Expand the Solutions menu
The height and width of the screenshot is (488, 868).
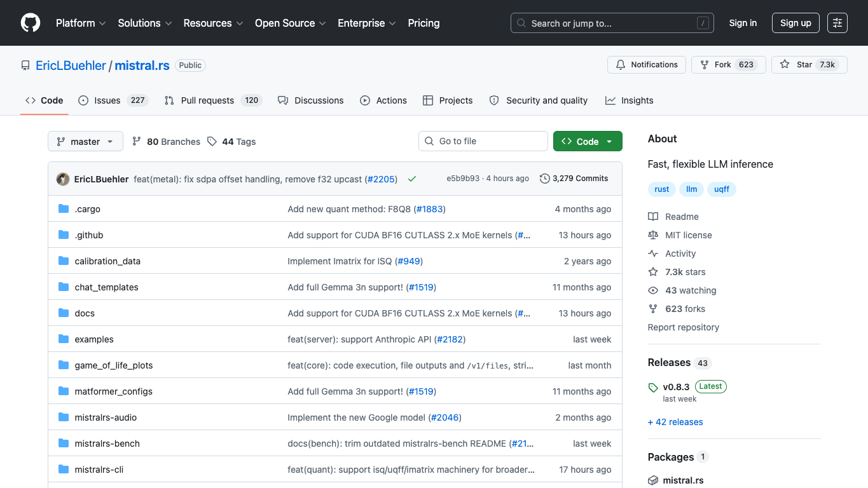[145, 23]
